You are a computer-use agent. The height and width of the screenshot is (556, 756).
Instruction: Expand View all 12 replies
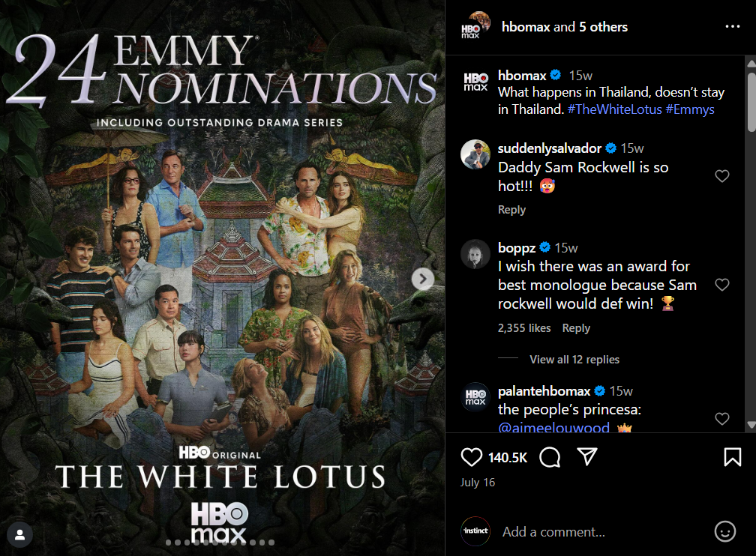[x=574, y=360]
